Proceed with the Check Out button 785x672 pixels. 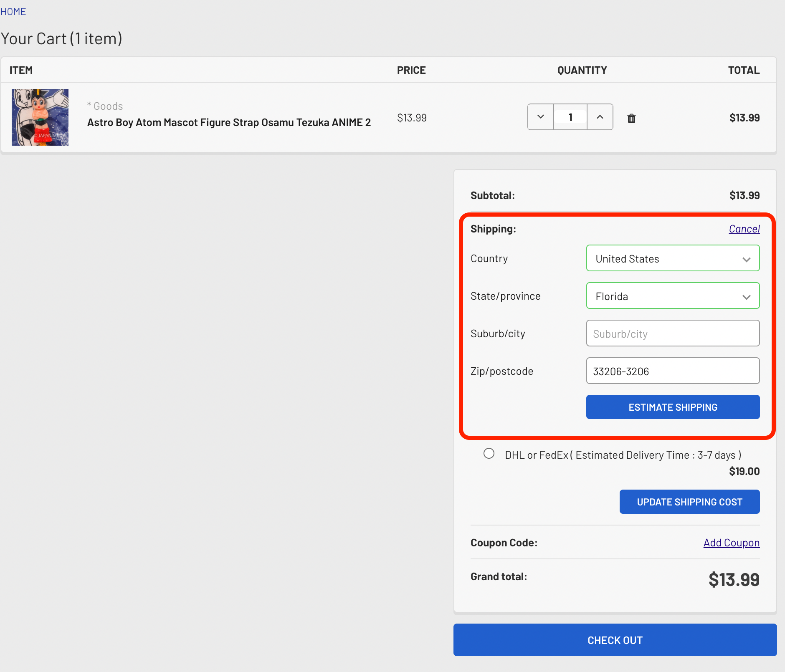pyautogui.click(x=615, y=640)
